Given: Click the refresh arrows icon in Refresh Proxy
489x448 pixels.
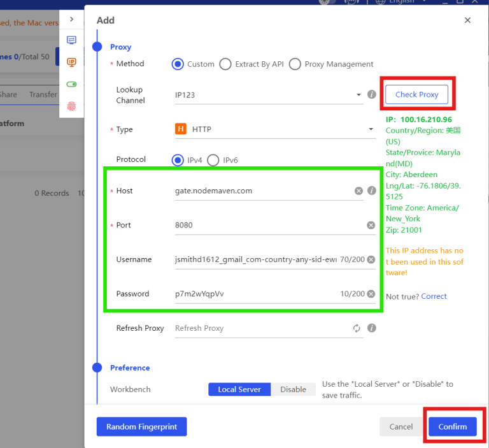Looking at the screenshot, I should coord(357,328).
